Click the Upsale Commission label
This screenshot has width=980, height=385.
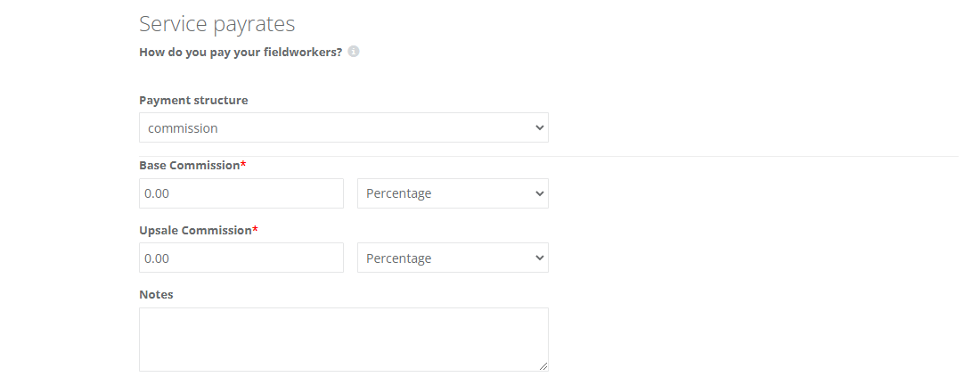(195, 230)
